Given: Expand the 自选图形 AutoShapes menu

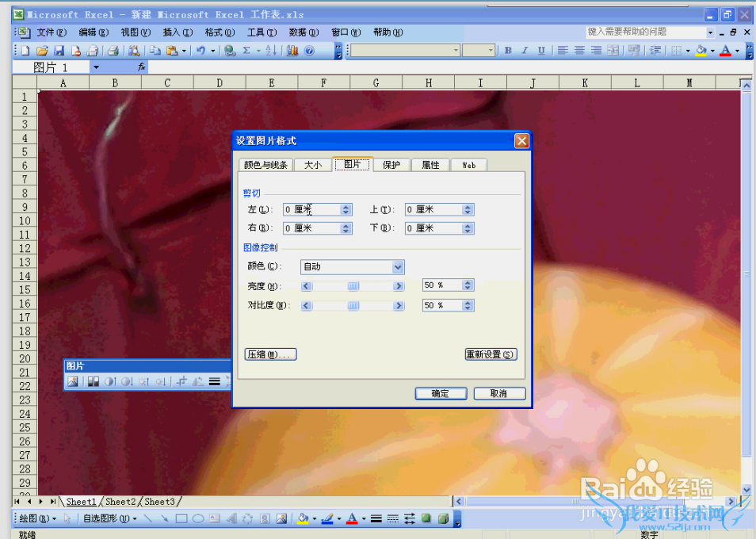Looking at the screenshot, I should 109,519.
